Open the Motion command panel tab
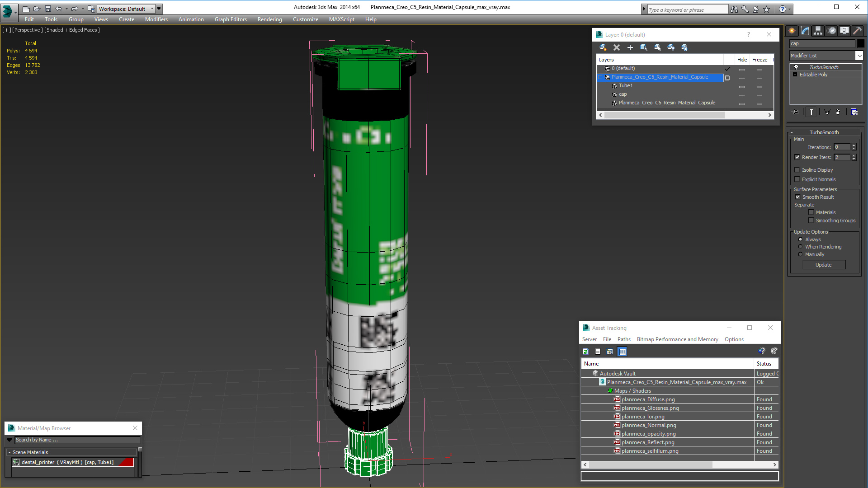This screenshot has height=488, width=868. point(832,31)
